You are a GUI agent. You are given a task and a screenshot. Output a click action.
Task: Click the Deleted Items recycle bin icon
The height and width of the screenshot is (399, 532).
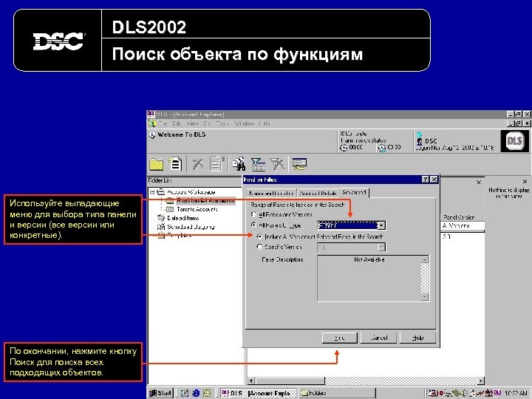click(161, 218)
